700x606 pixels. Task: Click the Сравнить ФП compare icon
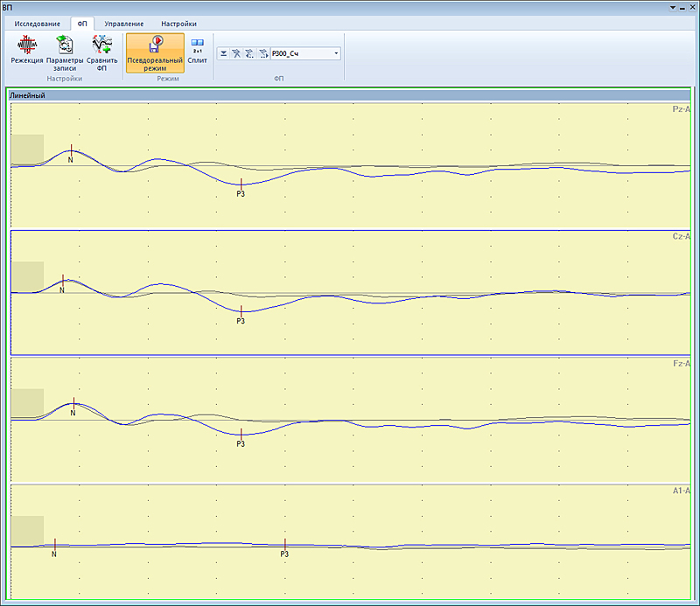102,53
